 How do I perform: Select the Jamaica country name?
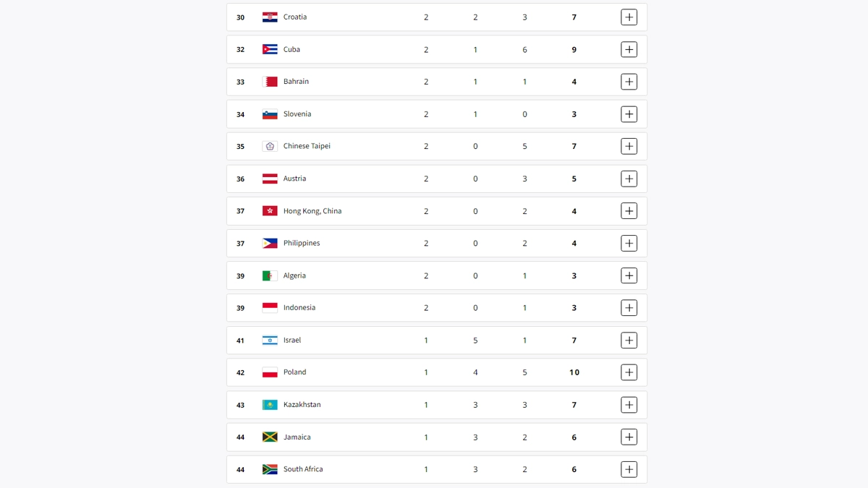[297, 437]
